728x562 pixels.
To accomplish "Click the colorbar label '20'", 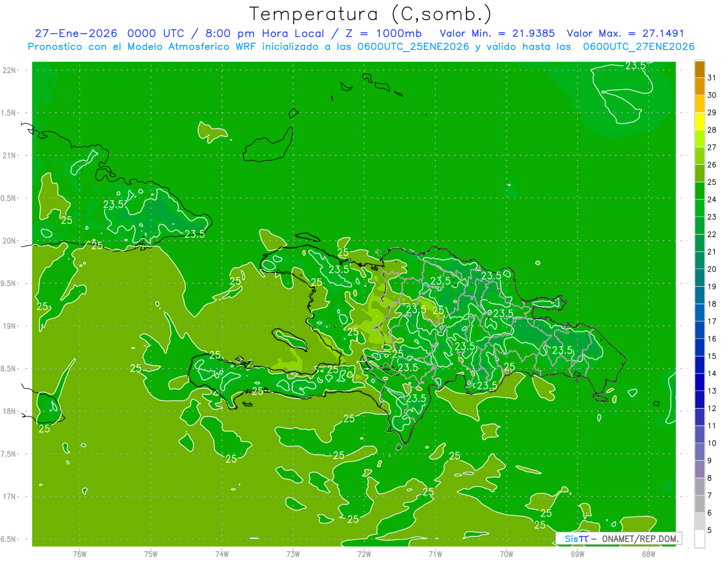I will click(712, 269).
